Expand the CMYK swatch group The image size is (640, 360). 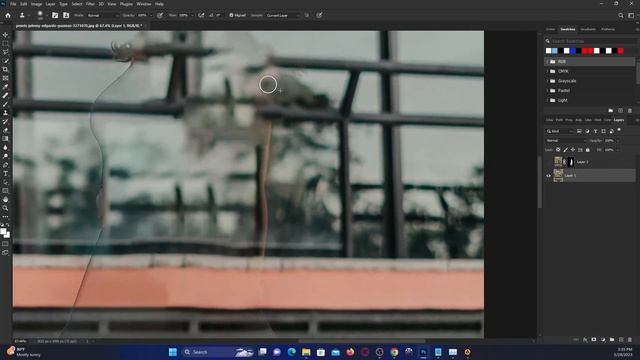click(547, 71)
